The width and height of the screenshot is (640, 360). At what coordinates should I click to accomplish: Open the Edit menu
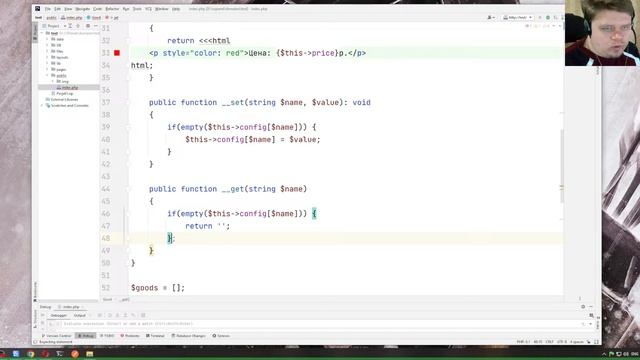pos(58,9)
